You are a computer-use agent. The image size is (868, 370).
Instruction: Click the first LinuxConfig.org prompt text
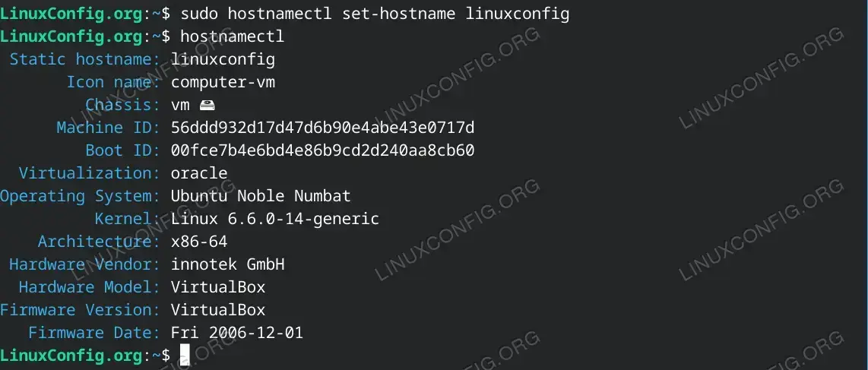[71, 13]
